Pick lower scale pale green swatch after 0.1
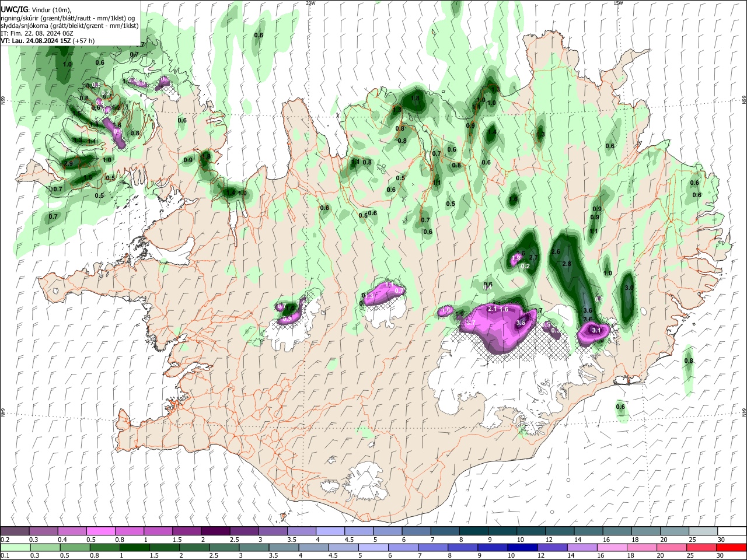 pyautogui.click(x=15, y=547)
